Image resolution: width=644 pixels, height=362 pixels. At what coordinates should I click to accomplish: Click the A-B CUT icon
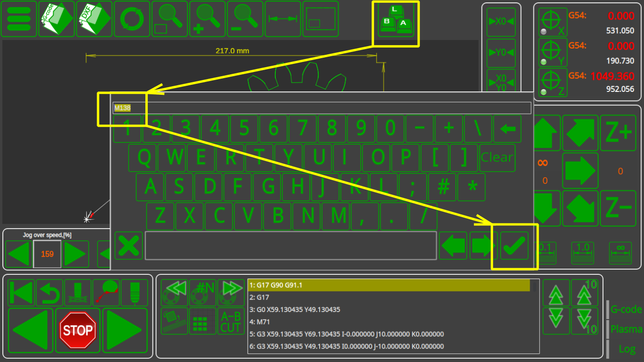[x=231, y=321]
